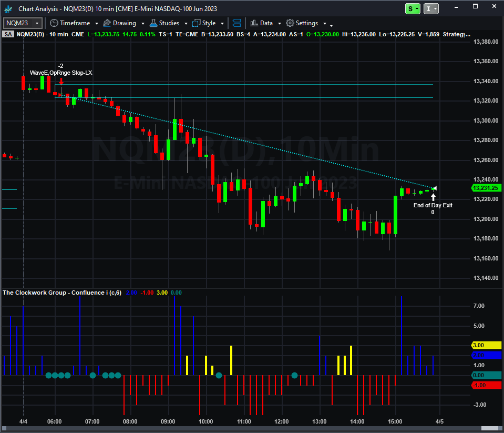Click the white End of Day Exit arrow
This screenshot has width=504, height=433.
(433, 197)
